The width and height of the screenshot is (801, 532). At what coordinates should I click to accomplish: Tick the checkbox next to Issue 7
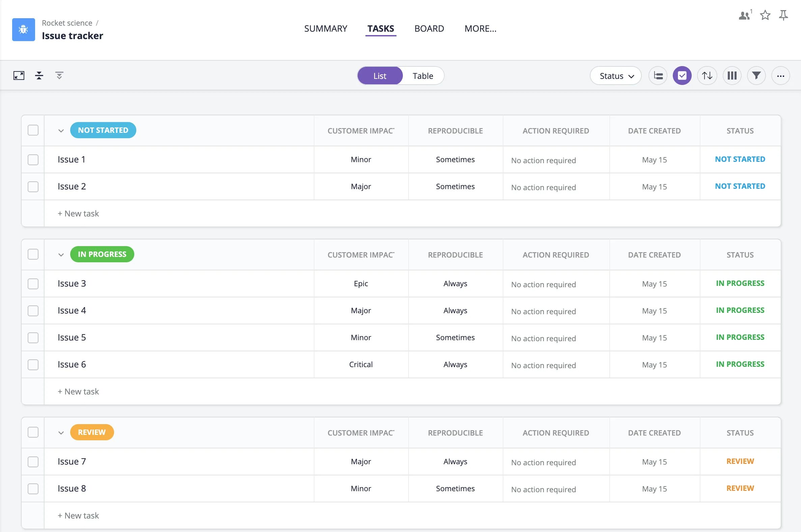pyautogui.click(x=33, y=462)
